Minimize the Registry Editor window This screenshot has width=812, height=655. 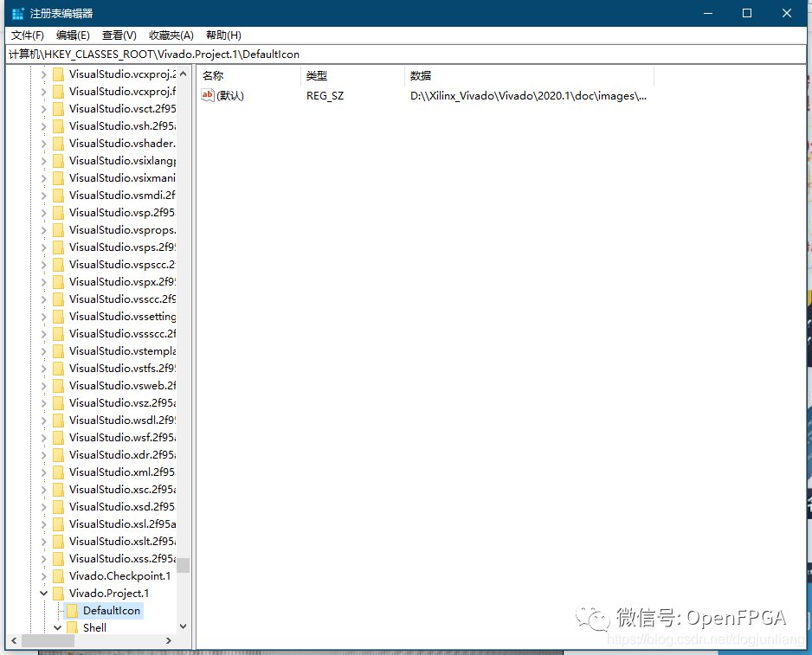pos(708,14)
